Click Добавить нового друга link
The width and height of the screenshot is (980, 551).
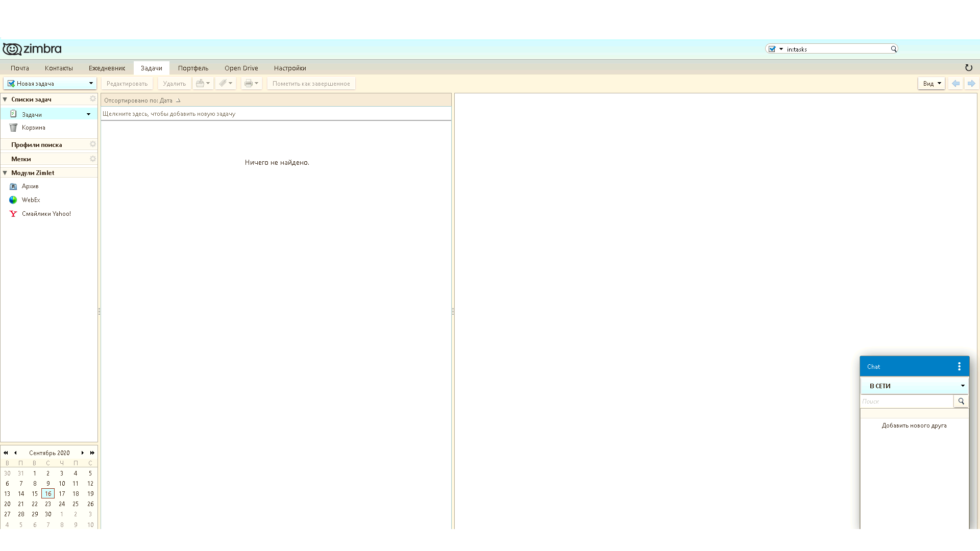click(x=914, y=425)
